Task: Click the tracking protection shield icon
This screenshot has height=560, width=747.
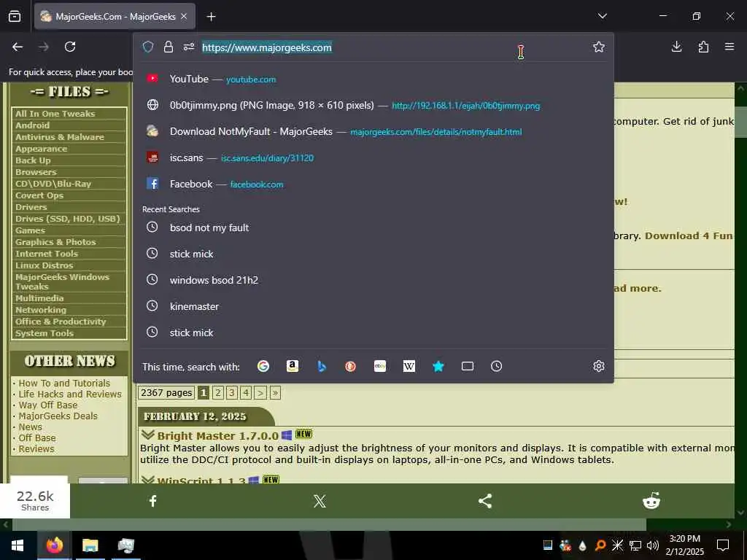Action: coord(148,47)
